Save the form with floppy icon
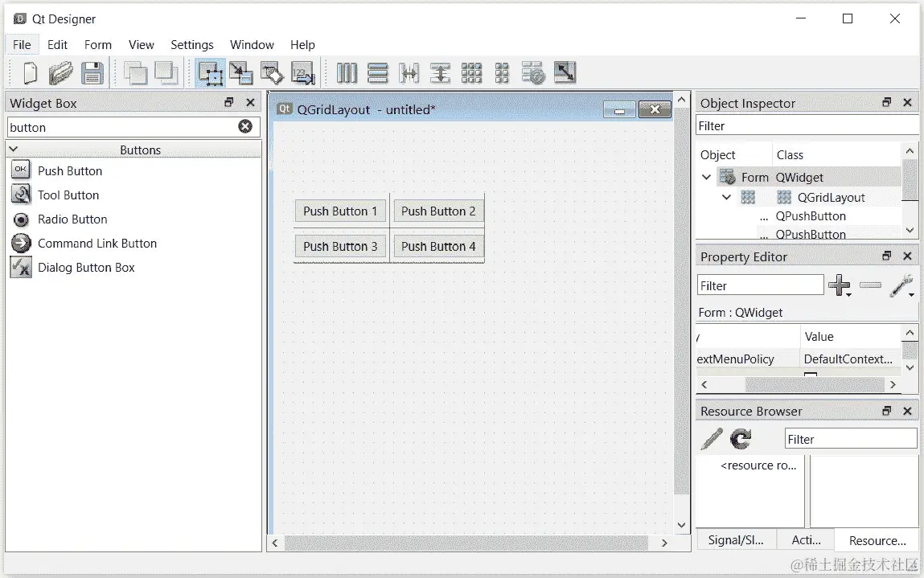The height and width of the screenshot is (578, 924). pos(92,74)
